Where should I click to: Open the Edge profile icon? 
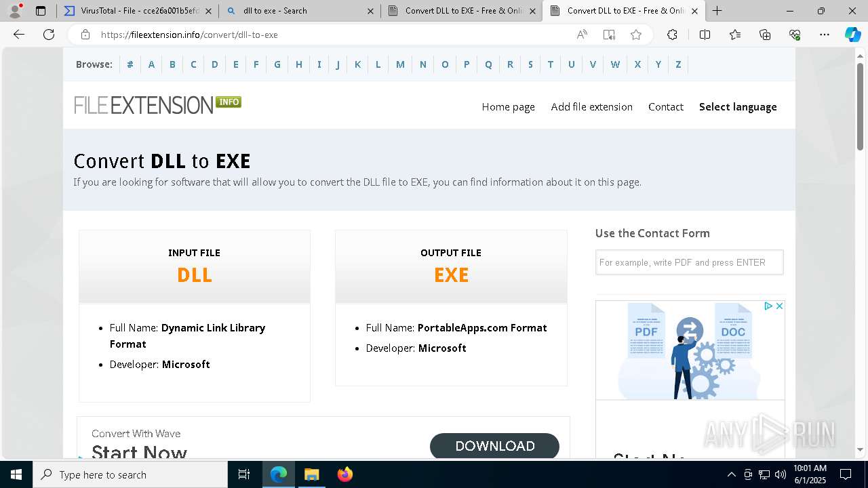(15, 11)
